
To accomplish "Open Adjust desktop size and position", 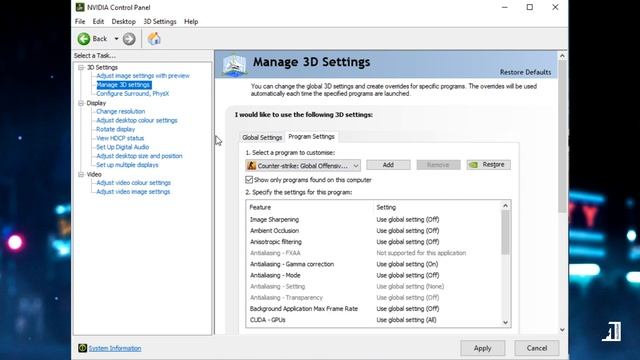I will coord(139,156).
